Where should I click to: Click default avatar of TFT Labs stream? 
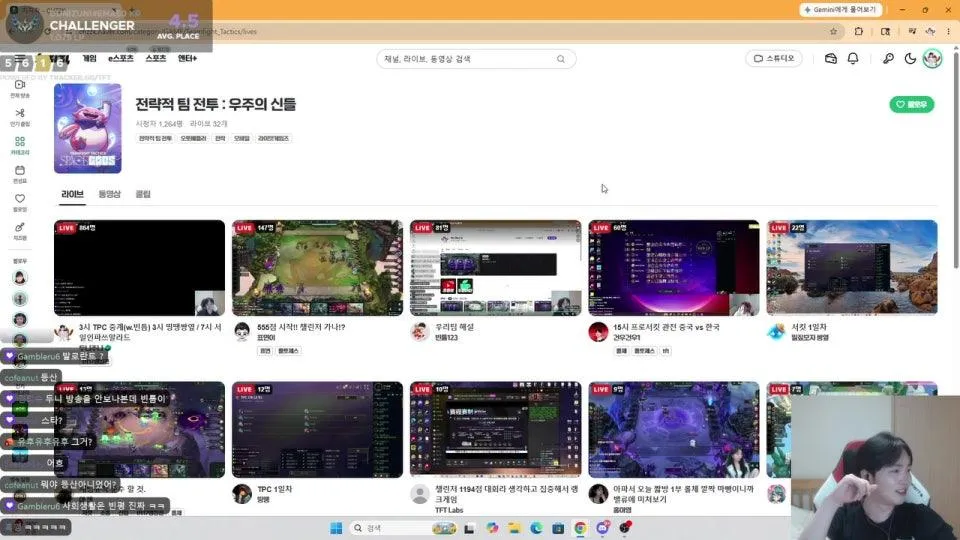420,493
